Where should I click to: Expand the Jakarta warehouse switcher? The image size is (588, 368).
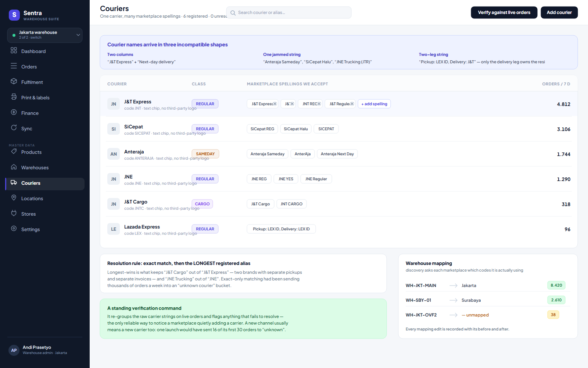tap(45, 35)
